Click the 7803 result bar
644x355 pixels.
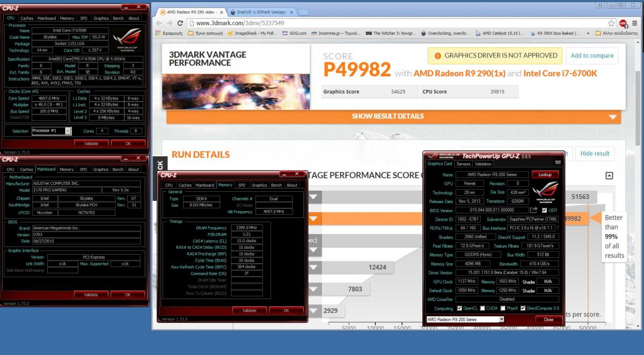point(338,289)
